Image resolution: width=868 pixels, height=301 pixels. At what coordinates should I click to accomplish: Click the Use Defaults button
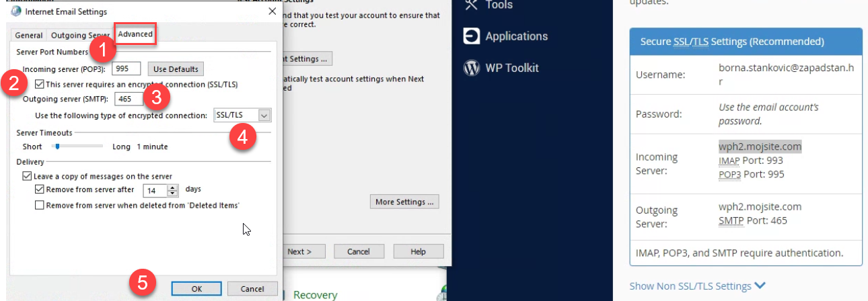coord(175,69)
